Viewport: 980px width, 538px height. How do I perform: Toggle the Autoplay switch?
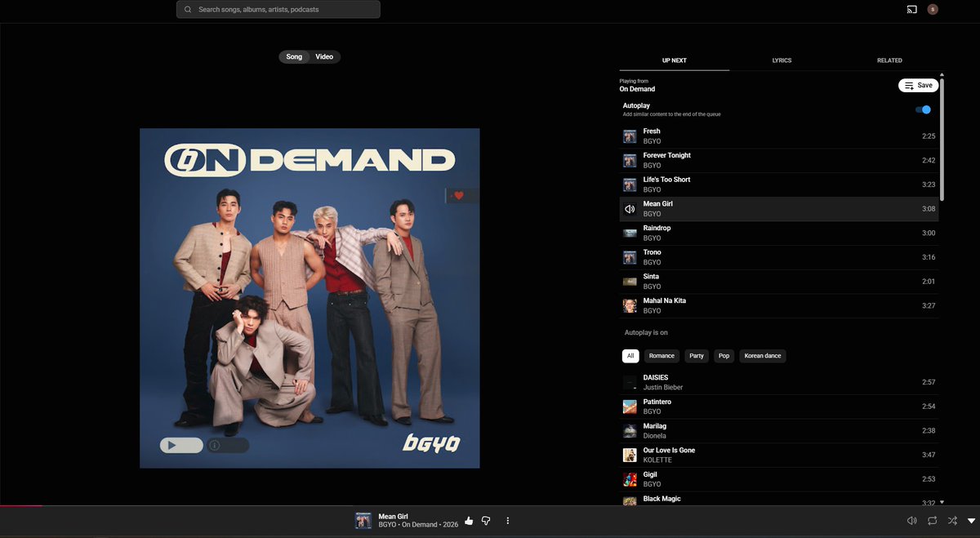923,109
